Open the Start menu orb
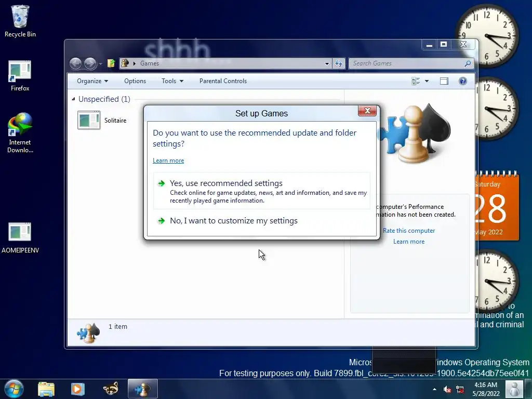This screenshot has height=399, width=532. (x=14, y=389)
